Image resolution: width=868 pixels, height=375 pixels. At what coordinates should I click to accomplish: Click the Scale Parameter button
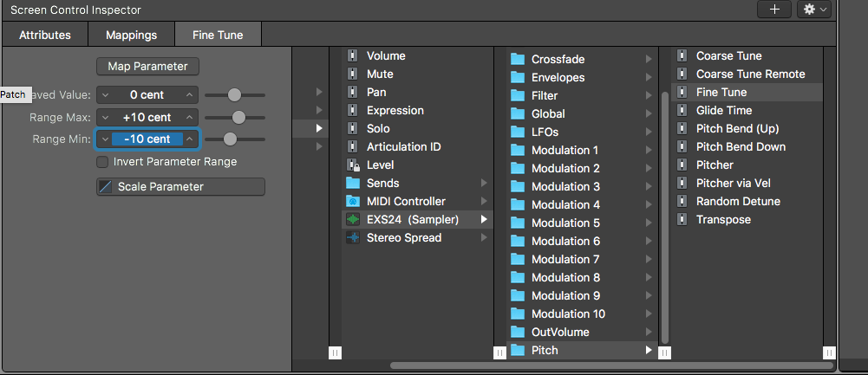[x=179, y=187]
